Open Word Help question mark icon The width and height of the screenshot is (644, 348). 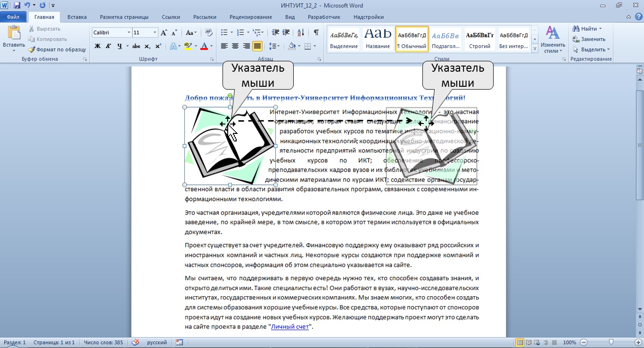(638, 17)
